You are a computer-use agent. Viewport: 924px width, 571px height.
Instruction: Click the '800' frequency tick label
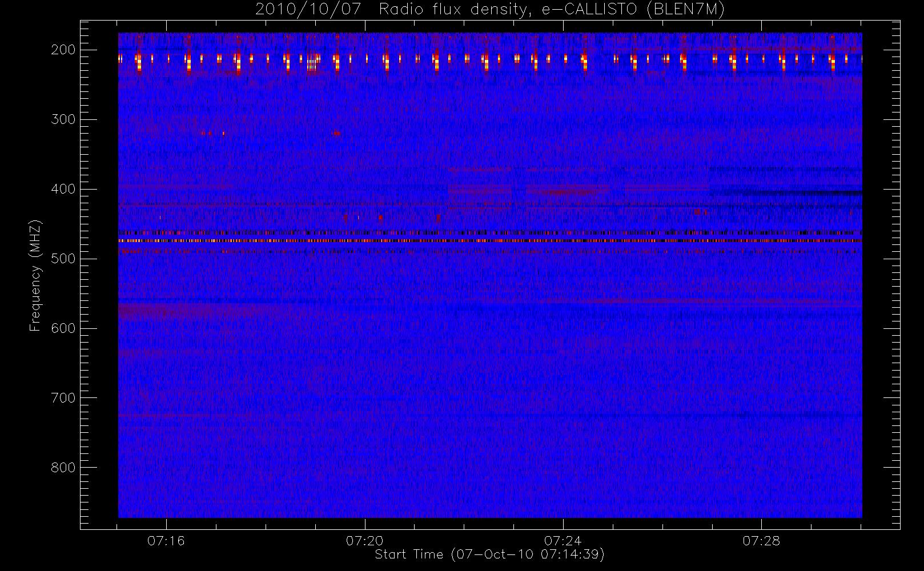63,468
